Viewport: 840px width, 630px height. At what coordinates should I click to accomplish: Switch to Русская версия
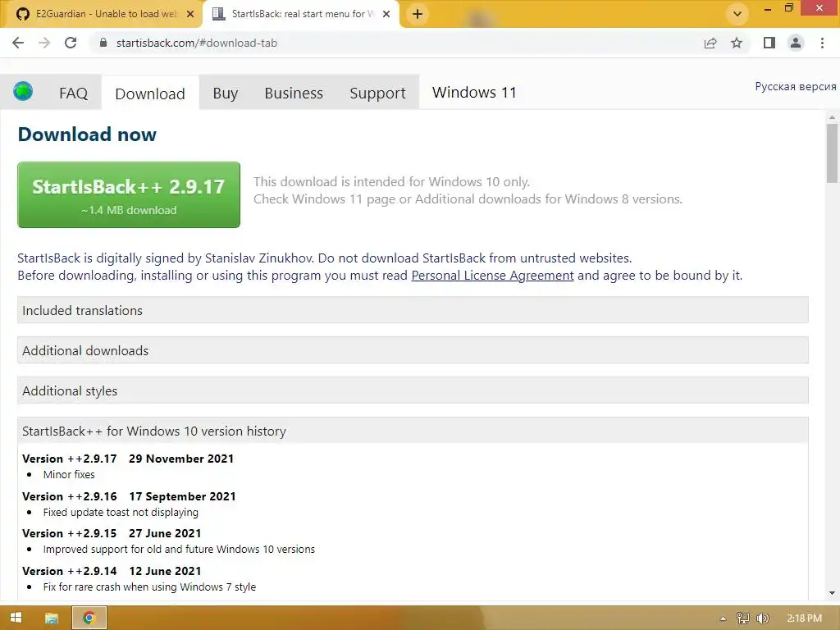(x=796, y=86)
